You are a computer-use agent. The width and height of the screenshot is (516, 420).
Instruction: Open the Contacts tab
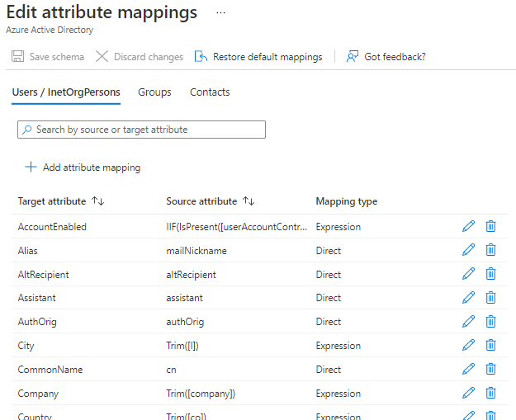pyautogui.click(x=210, y=92)
